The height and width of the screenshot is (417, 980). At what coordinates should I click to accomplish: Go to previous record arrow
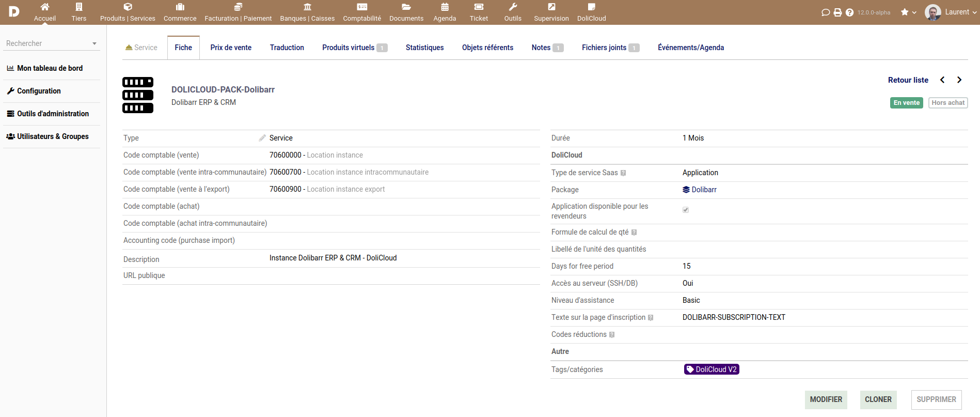click(x=942, y=80)
